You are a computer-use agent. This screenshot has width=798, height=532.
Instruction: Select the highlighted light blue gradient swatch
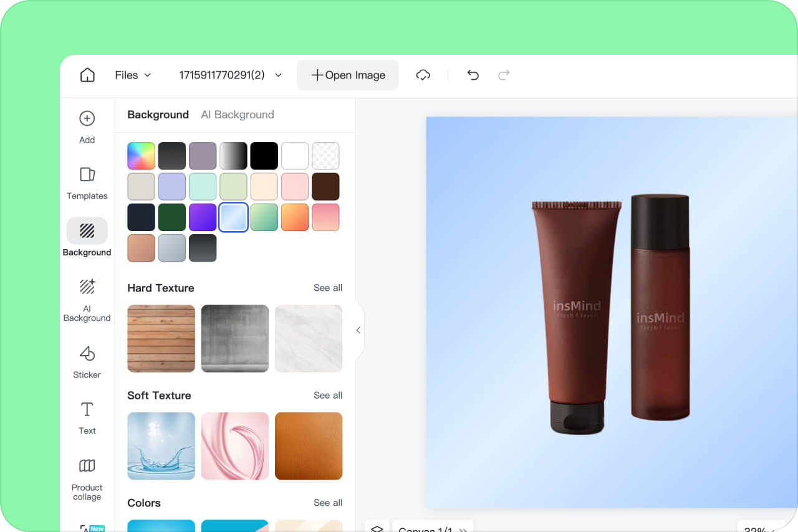(233, 217)
